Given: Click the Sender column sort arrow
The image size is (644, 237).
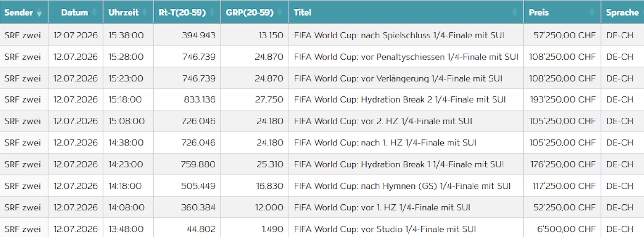Looking at the screenshot, I should pos(39,13).
